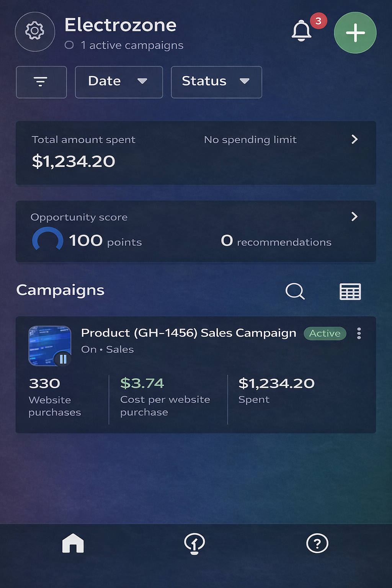Open Product (GH-1456) Sales Campaign title
The height and width of the screenshot is (588, 392).
click(x=188, y=333)
